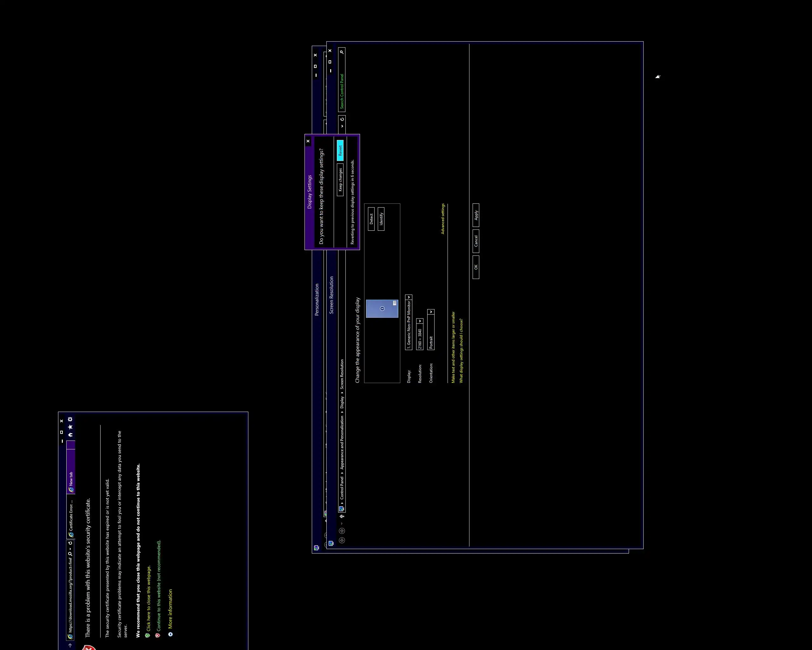Switch to the Certificate Error tab
Viewport: 812px width, 650px height.
tap(71, 517)
